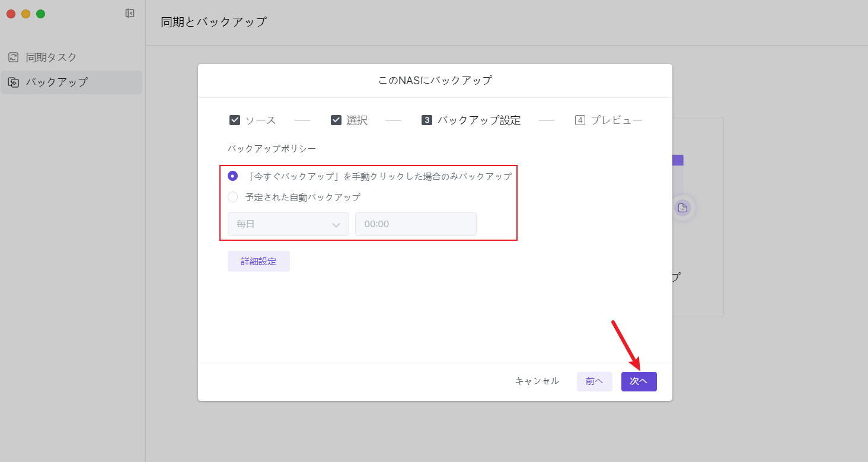Viewport: 868px width, 462px height.
Task: Click the step 3 number badge
Action: [427, 120]
